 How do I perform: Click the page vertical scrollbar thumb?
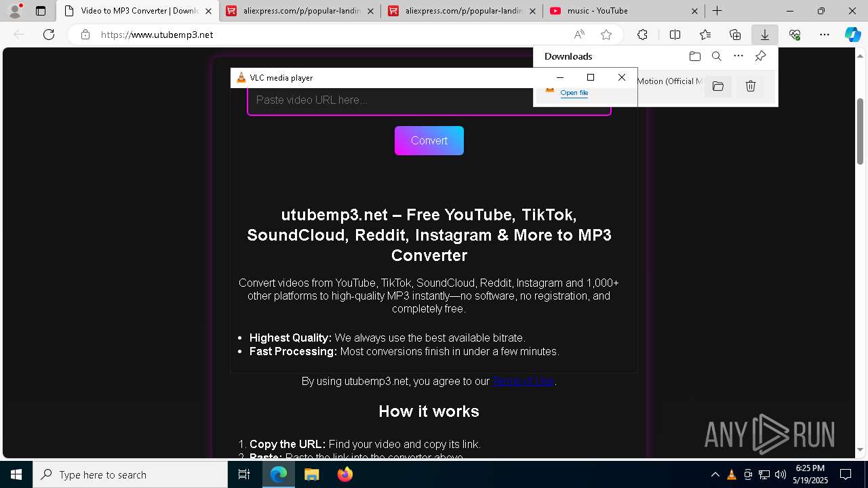[860, 131]
